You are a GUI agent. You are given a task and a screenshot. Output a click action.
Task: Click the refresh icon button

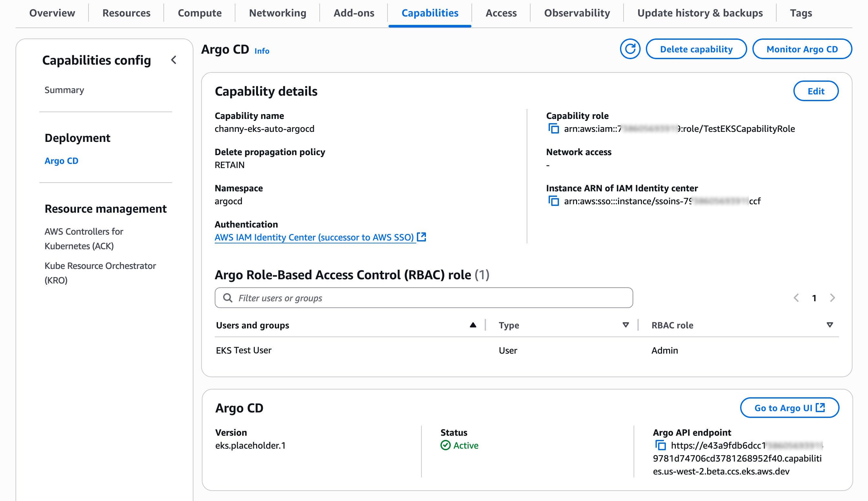[630, 49]
